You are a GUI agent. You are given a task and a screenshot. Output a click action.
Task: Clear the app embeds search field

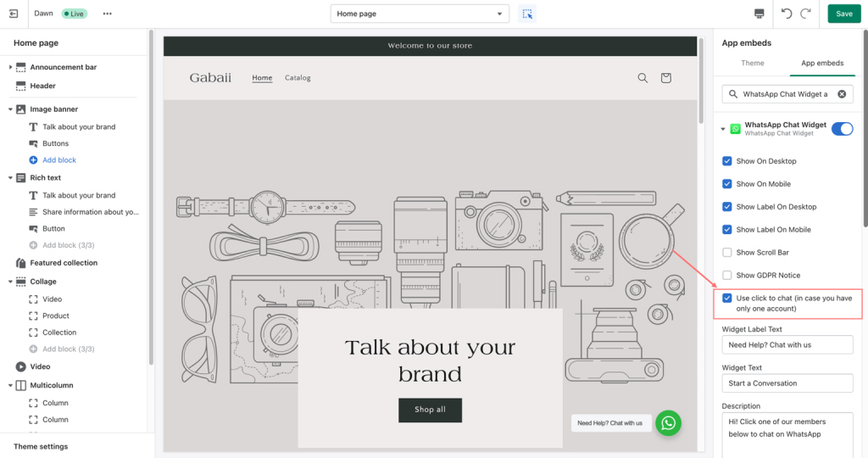pos(842,94)
